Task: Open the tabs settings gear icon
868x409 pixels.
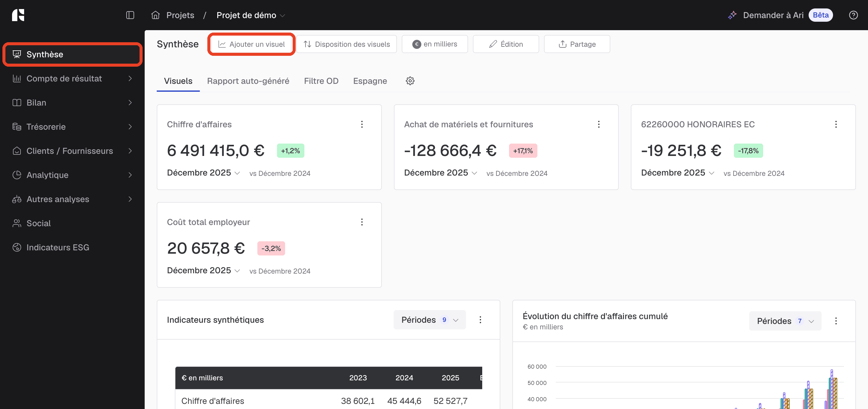Action: (410, 81)
